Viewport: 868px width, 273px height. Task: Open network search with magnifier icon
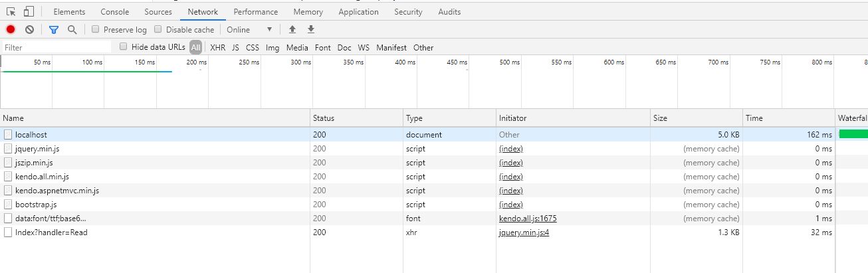pyautogui.click(x=72, y=30)
